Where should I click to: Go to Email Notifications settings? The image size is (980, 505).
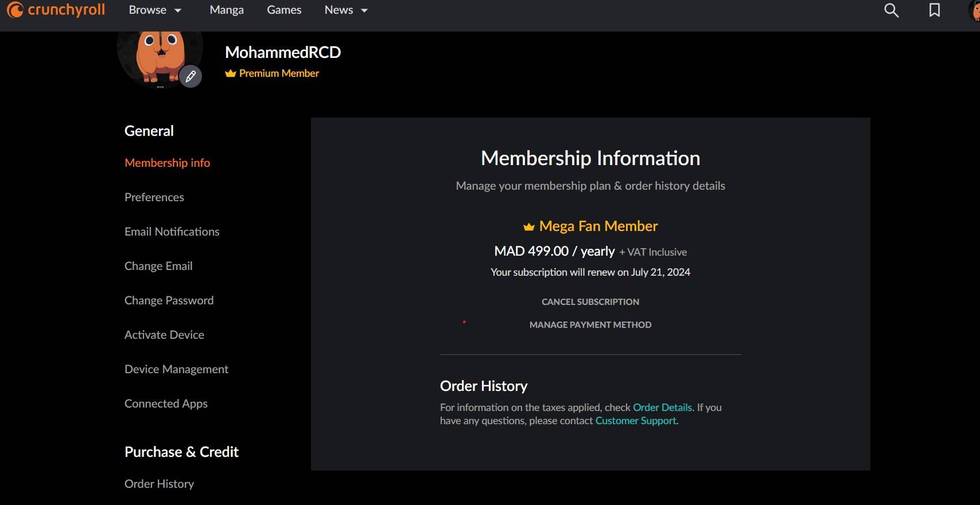tap(172, 232)
